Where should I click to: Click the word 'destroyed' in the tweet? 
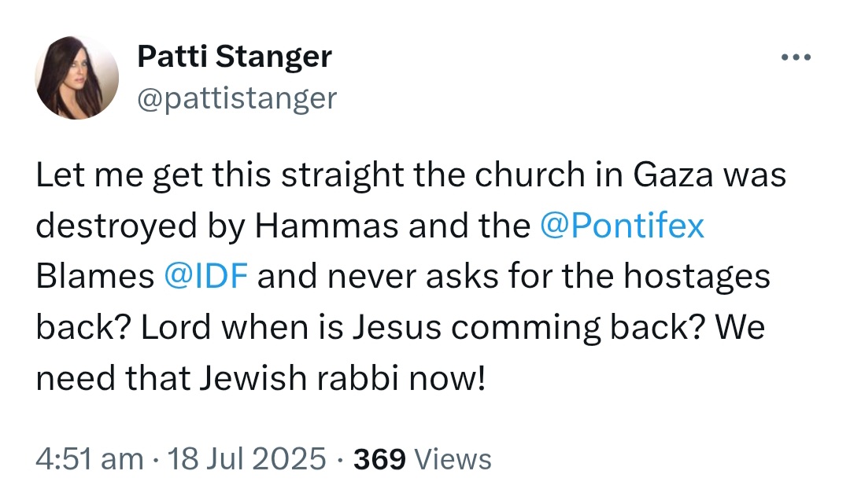click(116, 226)
